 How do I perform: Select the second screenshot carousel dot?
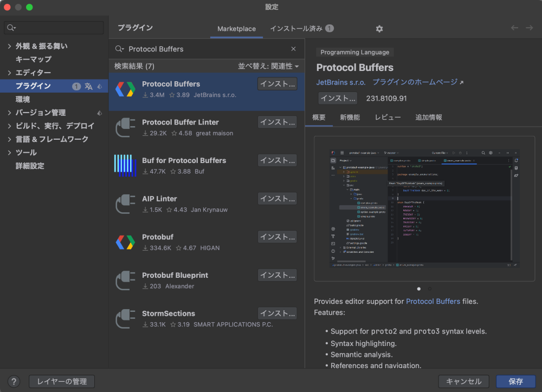[430, 289]
